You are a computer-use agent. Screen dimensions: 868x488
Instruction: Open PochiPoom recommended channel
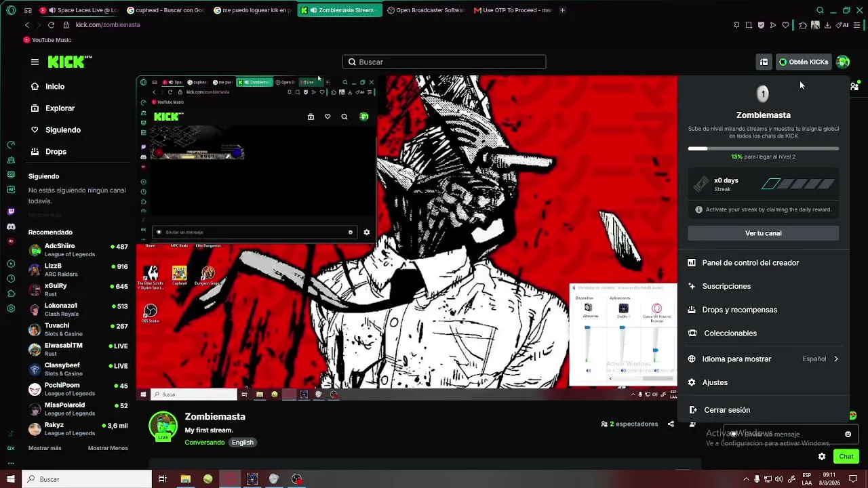coord(78,389)
